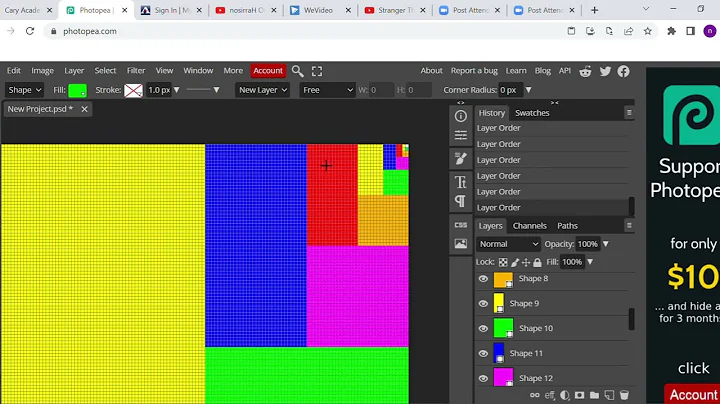Open the Shape tool mode dropdown

24,90
